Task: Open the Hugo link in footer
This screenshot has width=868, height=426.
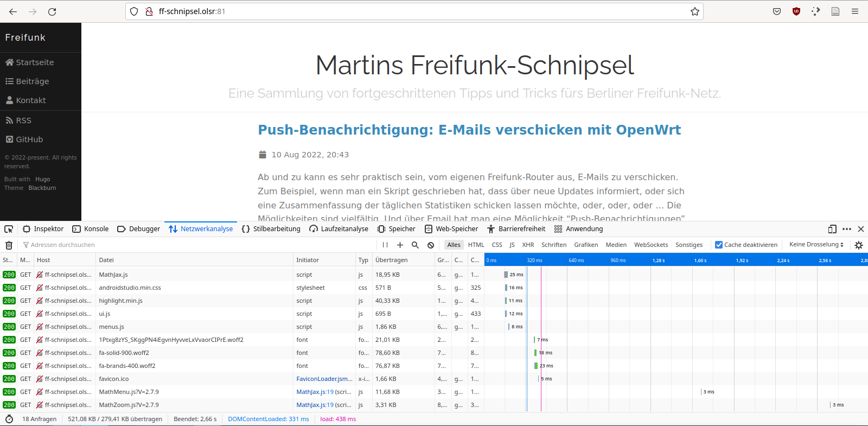Action: (42, 179)
